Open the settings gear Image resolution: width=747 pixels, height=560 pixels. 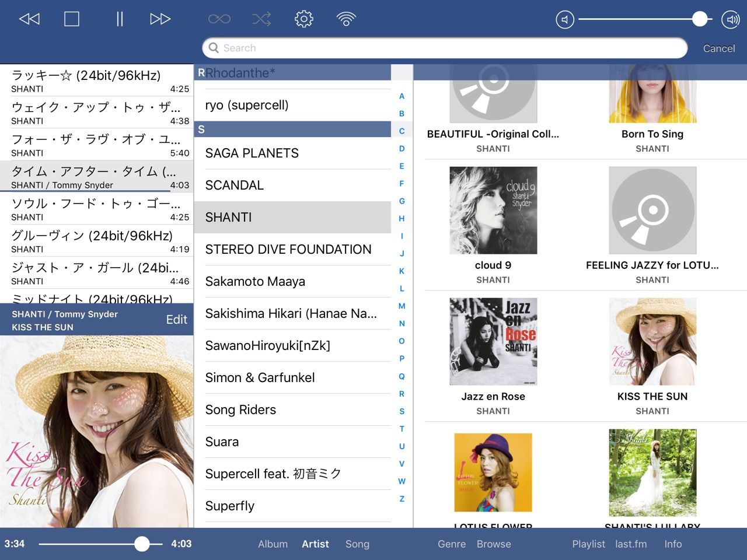pyautogui.click(x=303, y=19)
